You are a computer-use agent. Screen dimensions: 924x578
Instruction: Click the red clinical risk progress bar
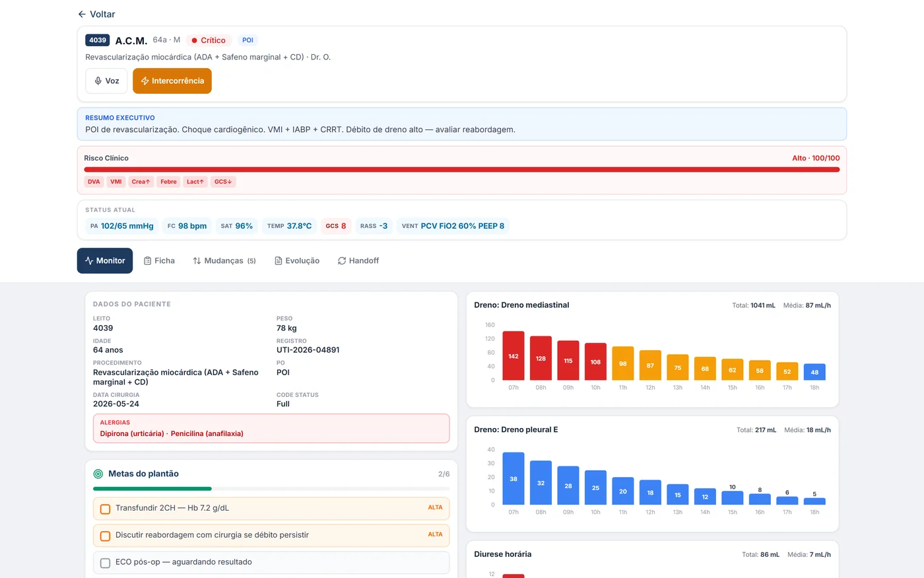(x=462, y=170)
